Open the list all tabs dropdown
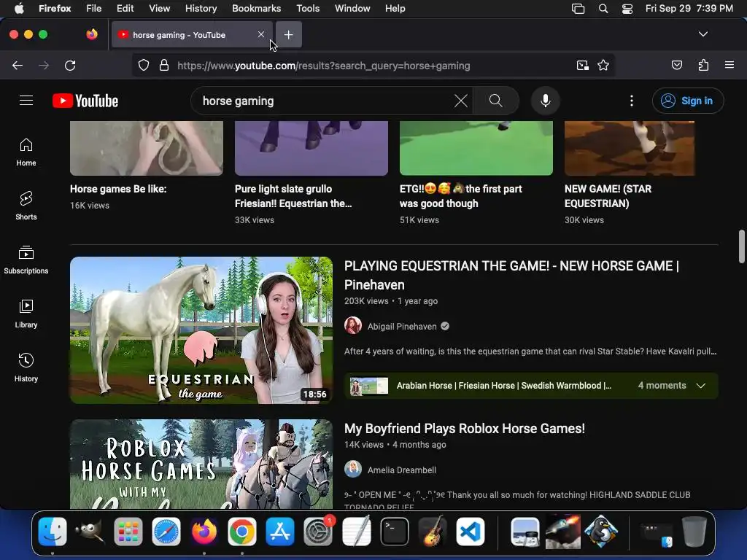The image size is (747, 560). tap(703, 34)
